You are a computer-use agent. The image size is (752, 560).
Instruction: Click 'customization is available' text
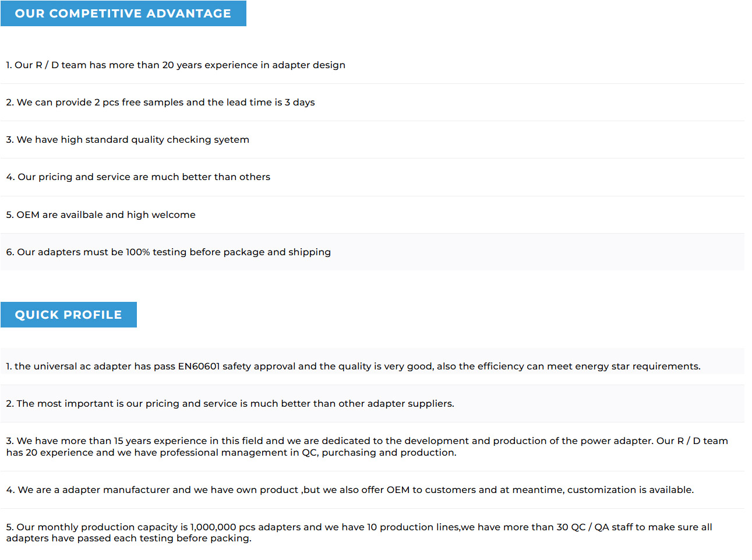(630, 490)
